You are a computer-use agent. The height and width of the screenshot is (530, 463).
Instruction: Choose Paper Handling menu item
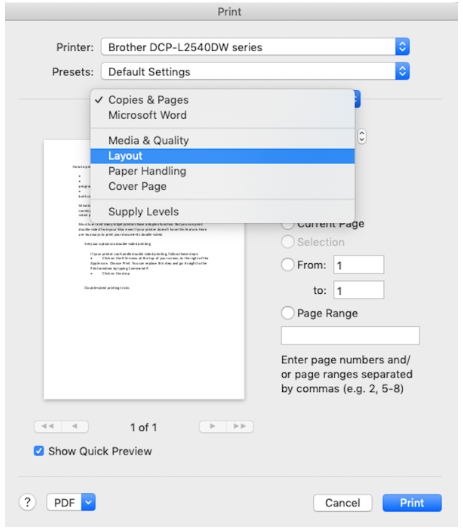(x=222, y=171)
